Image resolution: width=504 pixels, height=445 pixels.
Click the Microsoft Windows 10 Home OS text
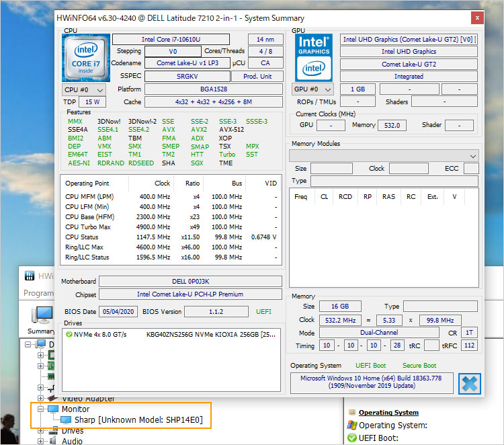[x=371, y=382]
